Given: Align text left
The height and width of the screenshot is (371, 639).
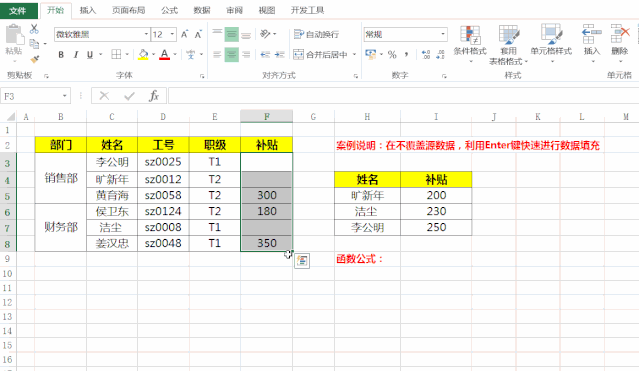Looking at the screenshot, I should [x=217, y=55].
